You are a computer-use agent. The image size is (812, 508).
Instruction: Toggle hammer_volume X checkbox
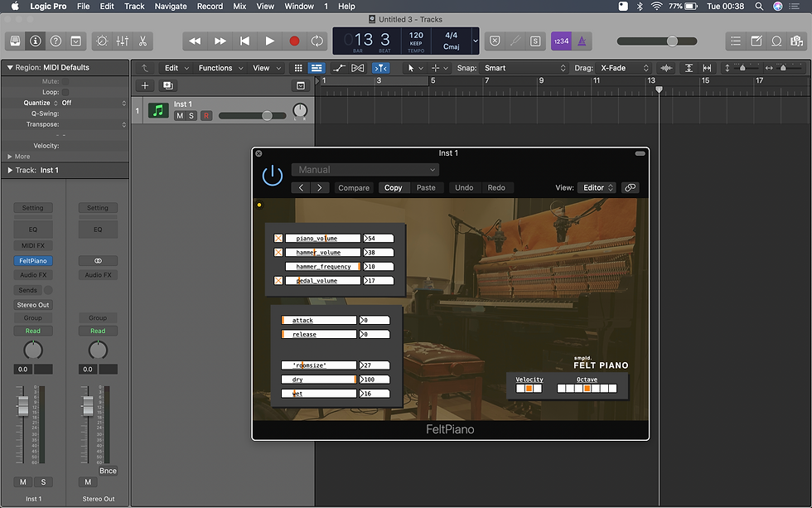(x=278, y=252)
